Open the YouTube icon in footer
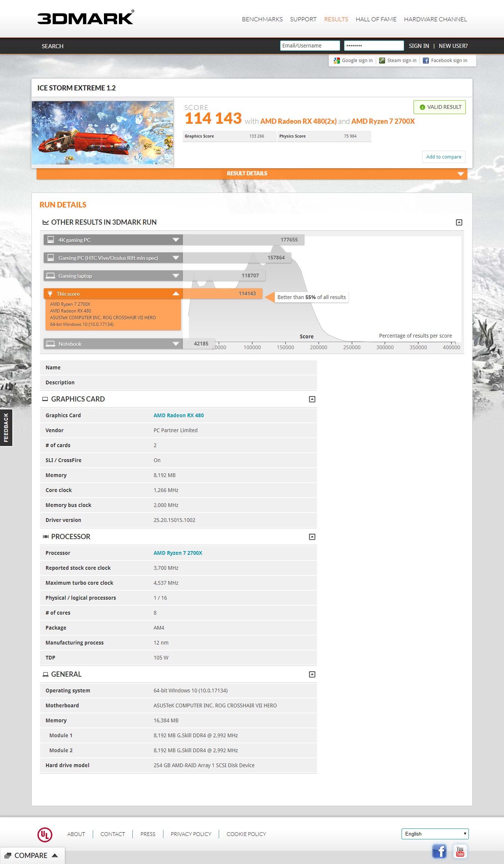Viewport: 504px width, 864px height. pos(460,851)
